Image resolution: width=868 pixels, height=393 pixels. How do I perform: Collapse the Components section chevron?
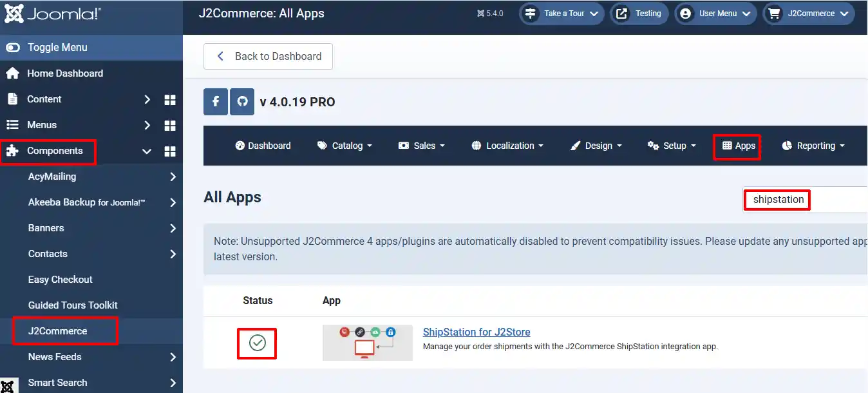coord(147,151)
